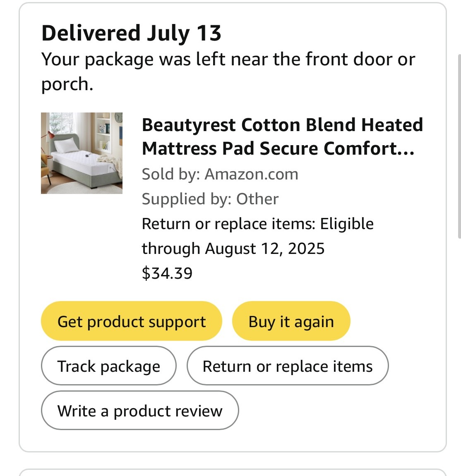Open Beautyrest Cotton Blend Heated Mattress Pad title
461x476 pixels.
(282, 136)
